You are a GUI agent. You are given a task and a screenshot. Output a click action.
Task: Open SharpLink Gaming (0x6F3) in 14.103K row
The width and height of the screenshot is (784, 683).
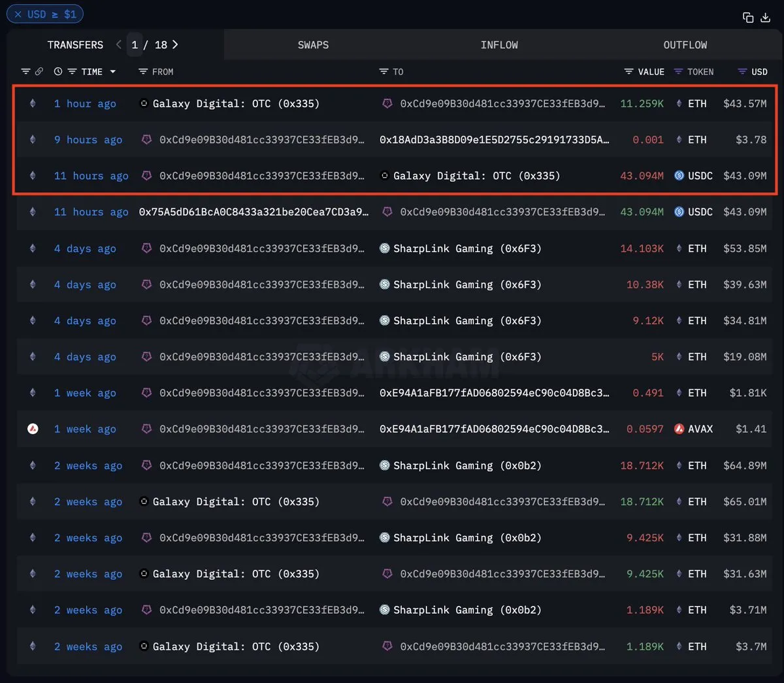467,248
